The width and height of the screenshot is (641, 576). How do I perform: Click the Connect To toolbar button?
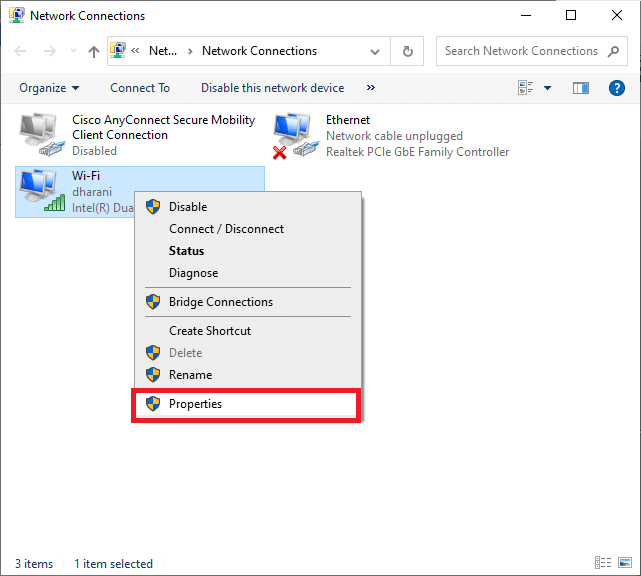(x=140, y=88)
